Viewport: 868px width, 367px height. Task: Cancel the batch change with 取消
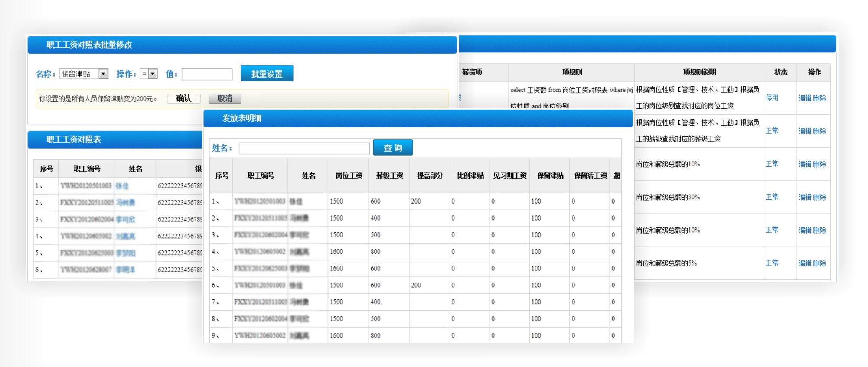tap(225, 98)
